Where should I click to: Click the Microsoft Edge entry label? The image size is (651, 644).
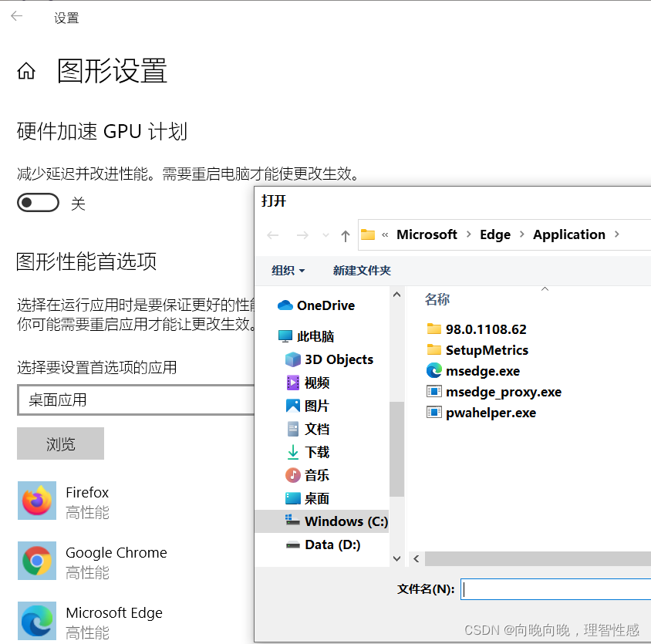tap(114, 613)
